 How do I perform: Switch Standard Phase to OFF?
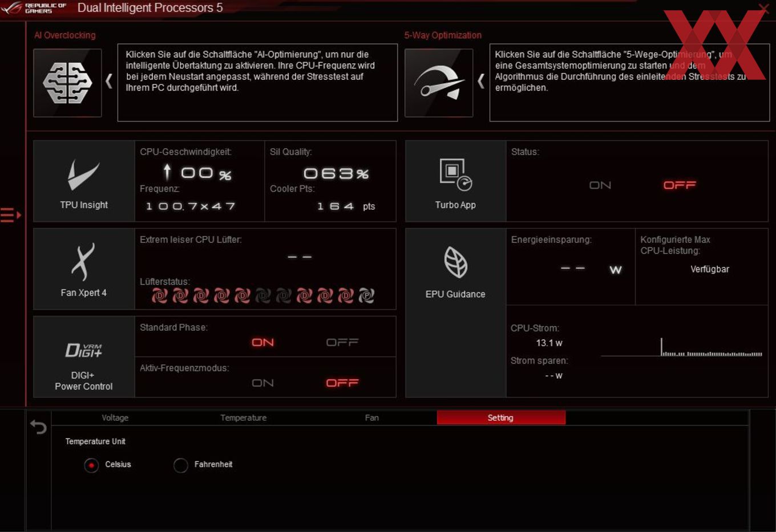click(x=342, y=342)
